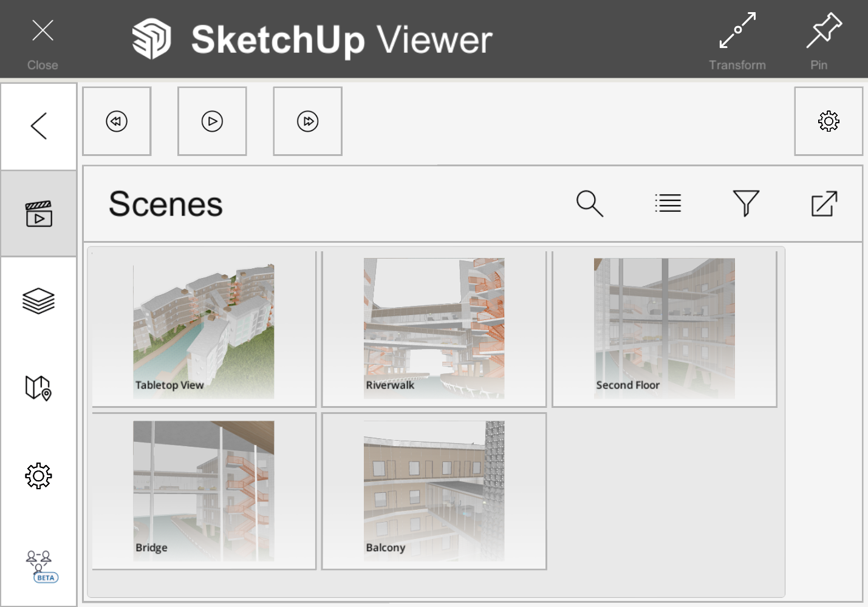Viewport: 868px width, 607px height.
Task: Click the SketchUp logo
Action: click(152, 39)
